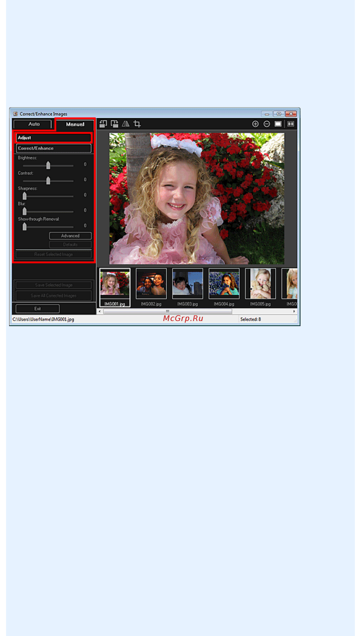Click the Show-through Removal slider handle
The width and height of the screenshot is (364, 636).
[24, 226]
